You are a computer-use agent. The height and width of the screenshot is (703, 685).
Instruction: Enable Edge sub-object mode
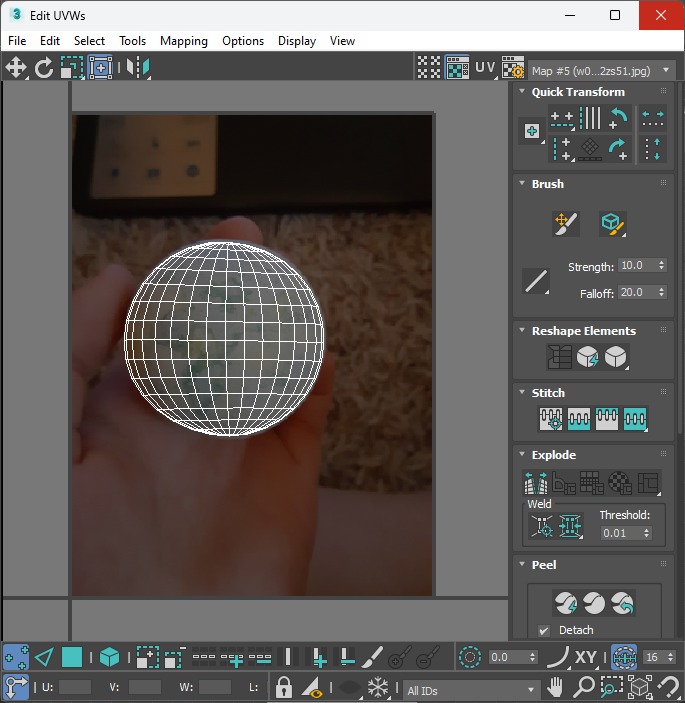pos(44,657)
